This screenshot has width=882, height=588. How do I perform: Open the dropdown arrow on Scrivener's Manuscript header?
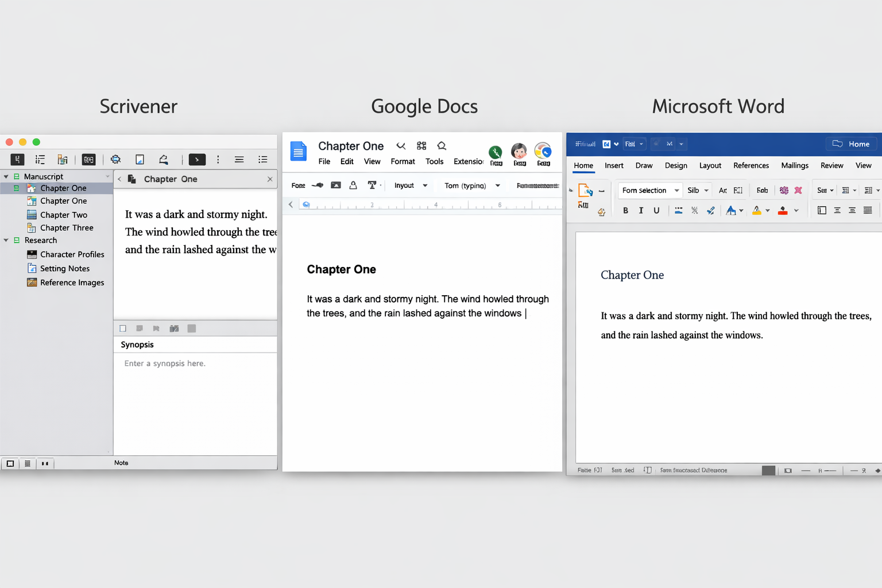click(107, 176)
